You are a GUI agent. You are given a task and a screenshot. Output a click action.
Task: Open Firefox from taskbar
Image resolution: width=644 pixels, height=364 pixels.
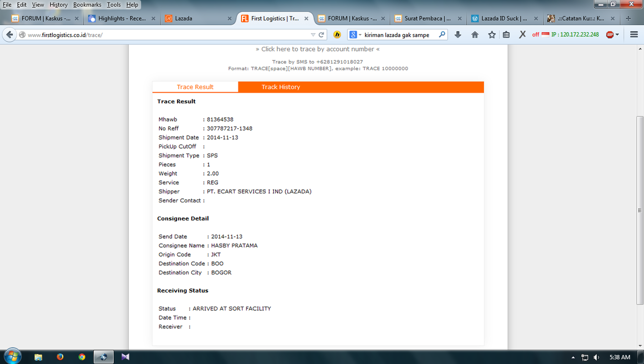tap(60, 357)
